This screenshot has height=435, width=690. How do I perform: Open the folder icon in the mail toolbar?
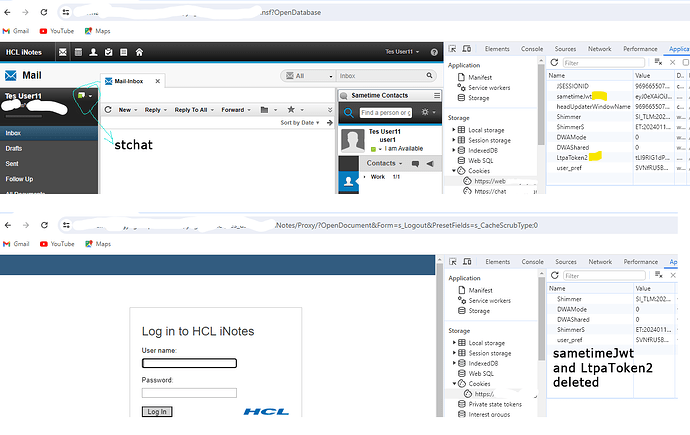[264, 110]
